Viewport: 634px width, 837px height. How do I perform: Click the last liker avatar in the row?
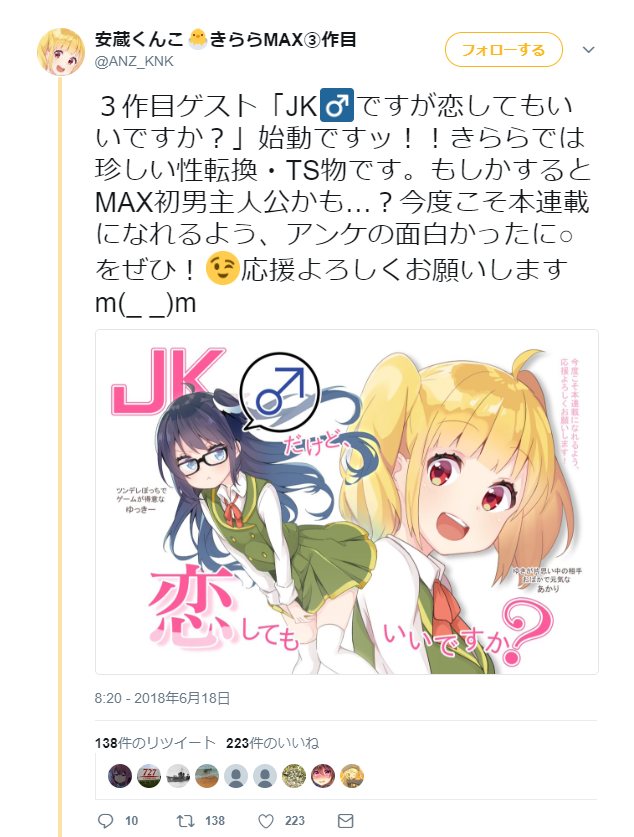(352, 776)
